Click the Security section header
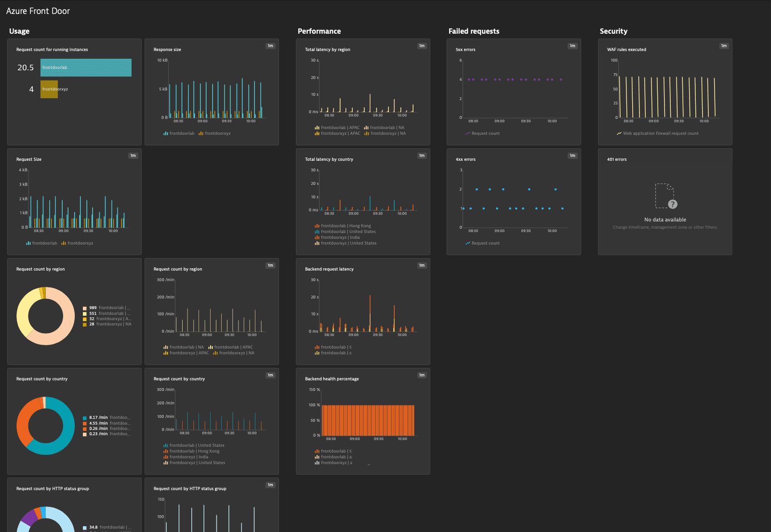This screenshot has height=532, width=771. [x=613, y=31]
